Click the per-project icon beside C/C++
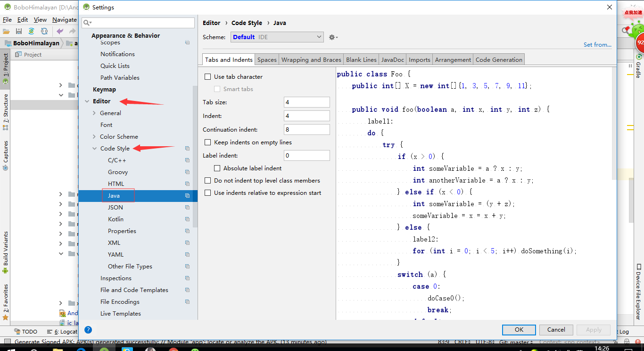 [x=187, y=160]
